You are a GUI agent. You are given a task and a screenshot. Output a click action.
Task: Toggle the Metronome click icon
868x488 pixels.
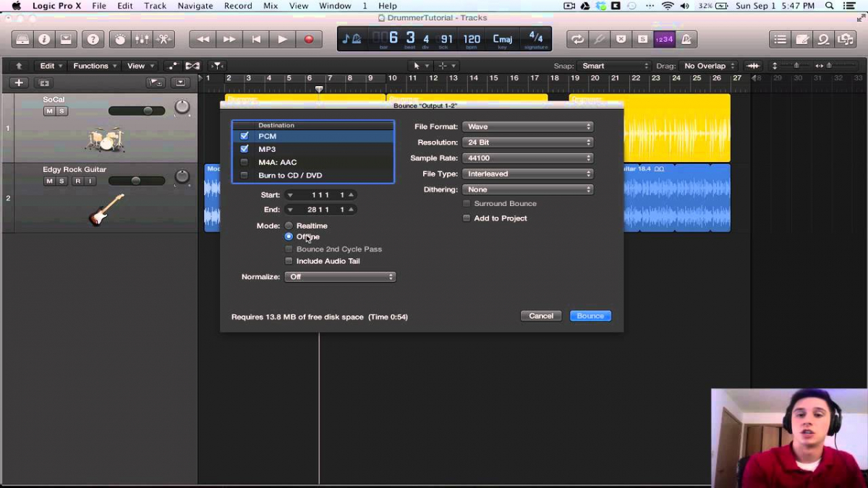(x=686, y=39)
